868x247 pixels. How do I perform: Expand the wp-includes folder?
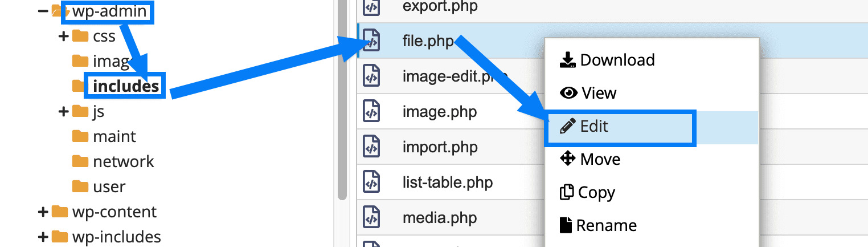43,237
